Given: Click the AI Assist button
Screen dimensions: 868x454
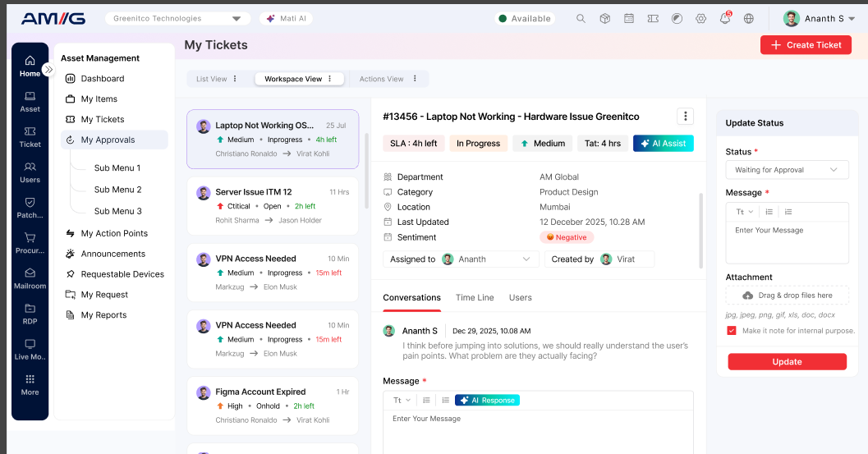Looking at the screenshot, I should (x=664, y=144).
